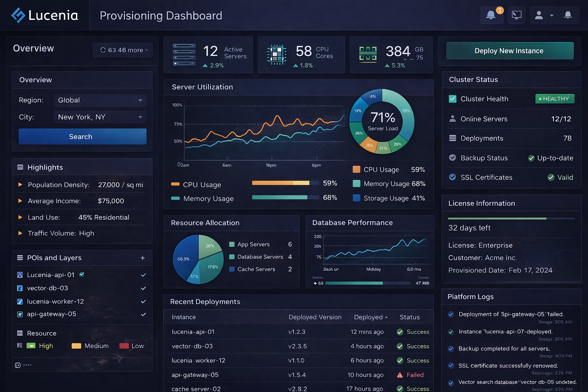Click the Active Servers rack icon
This screenshot has height=392, width=588.
[184, 54]
